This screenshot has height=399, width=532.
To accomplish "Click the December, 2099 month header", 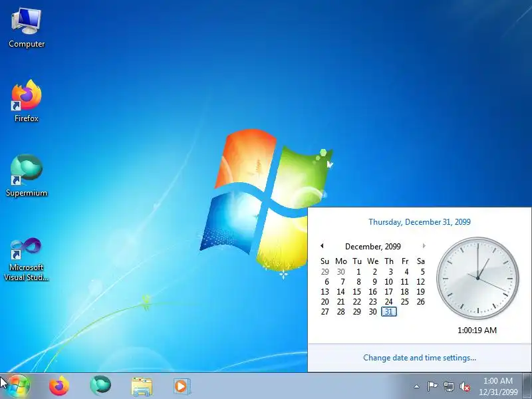I will click(373, 246).
